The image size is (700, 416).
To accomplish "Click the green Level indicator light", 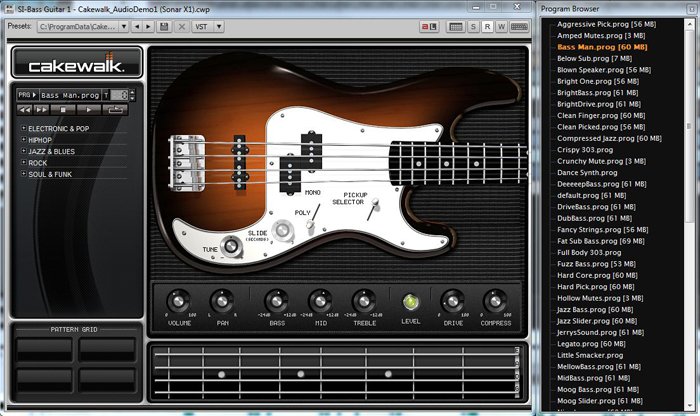I will point(411,302).
